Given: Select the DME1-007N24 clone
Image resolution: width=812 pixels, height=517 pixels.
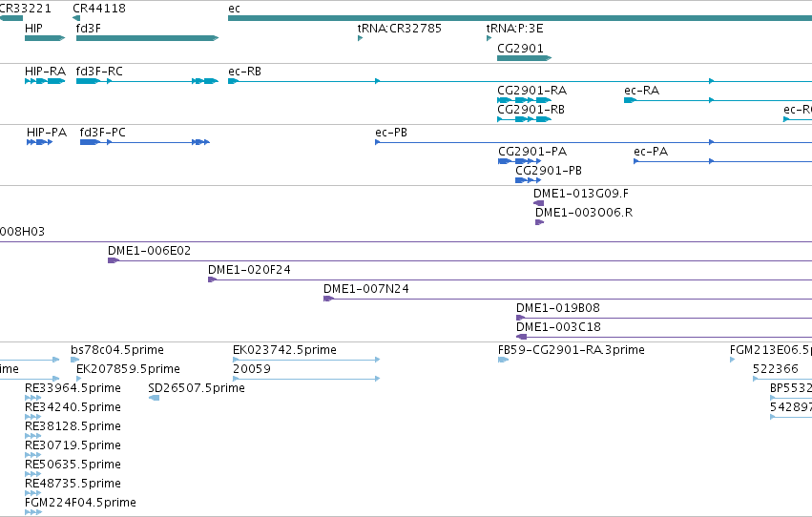Looking at the screenshot, I should pos(568,300).
